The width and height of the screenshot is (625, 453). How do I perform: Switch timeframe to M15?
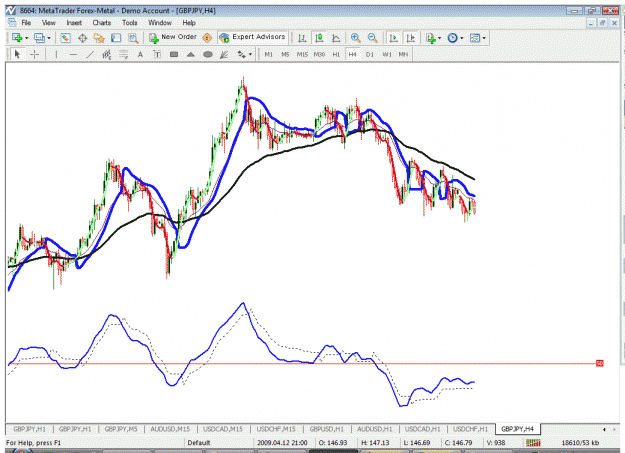click(x=302, y=54)
